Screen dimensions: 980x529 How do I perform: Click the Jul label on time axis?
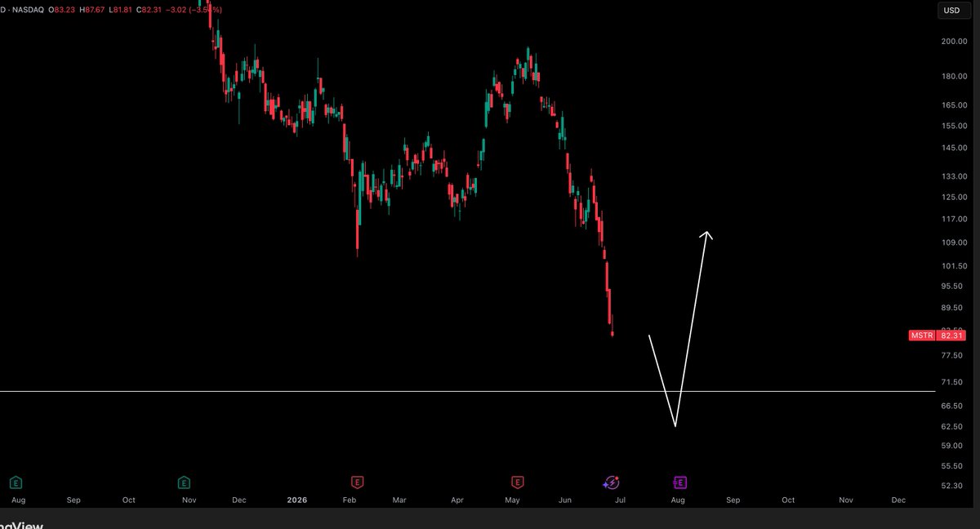[620, 500]
